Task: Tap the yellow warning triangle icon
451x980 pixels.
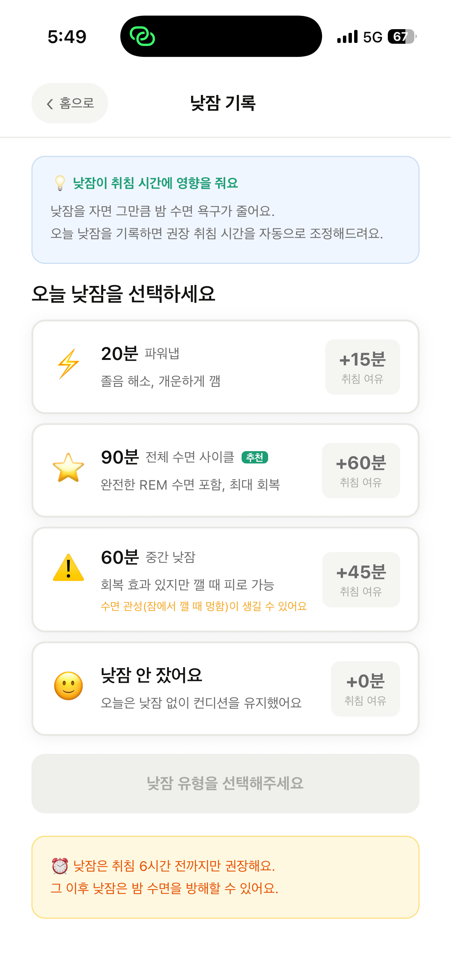Action: pos(68,567)
